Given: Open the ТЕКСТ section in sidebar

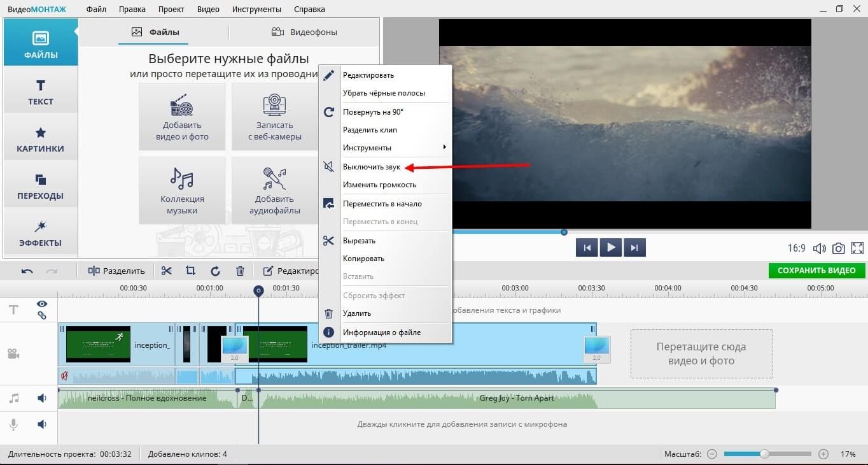Looking at the screenshot, I should coord(41,92).
